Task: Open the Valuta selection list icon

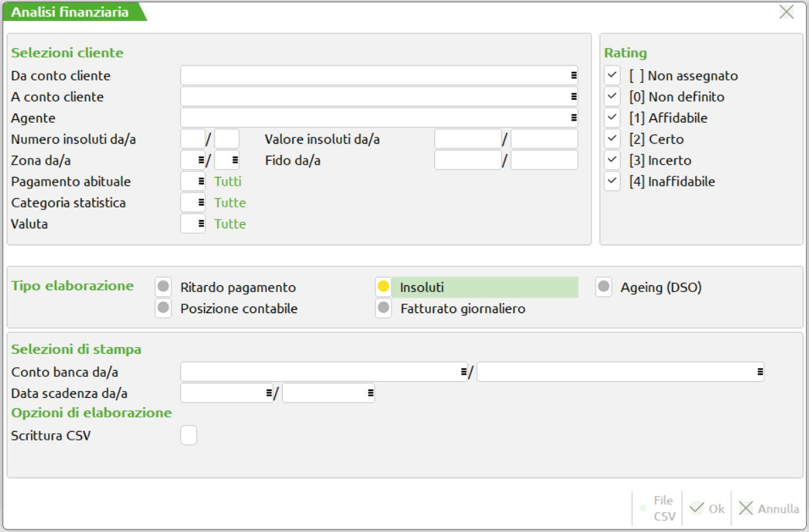Action: (201, 224)
